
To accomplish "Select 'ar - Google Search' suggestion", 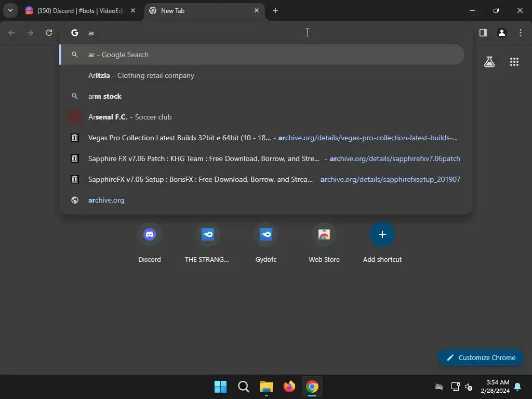I will (x=262, y=55).
